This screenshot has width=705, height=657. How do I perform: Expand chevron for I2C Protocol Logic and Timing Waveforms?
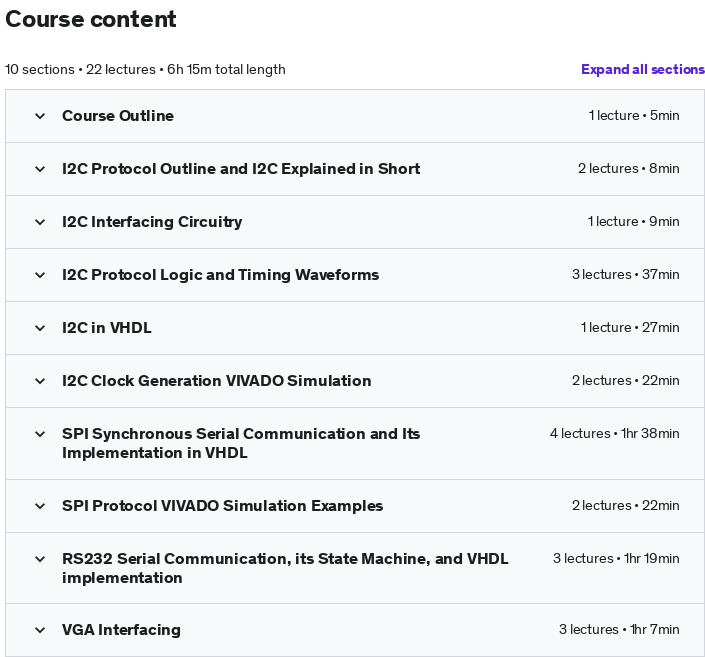click(40, 275)
